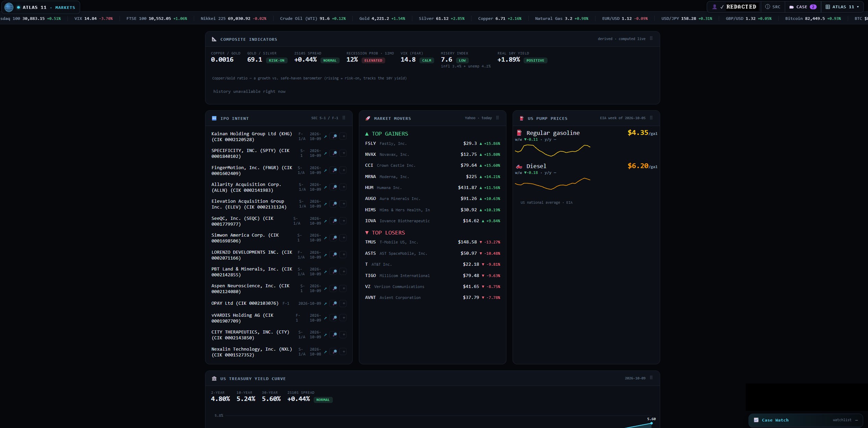This screenshot has width=868, height=428.
Task: Open LORENZO DEVELOPMENTS filing link arrow
Action: 325,255
